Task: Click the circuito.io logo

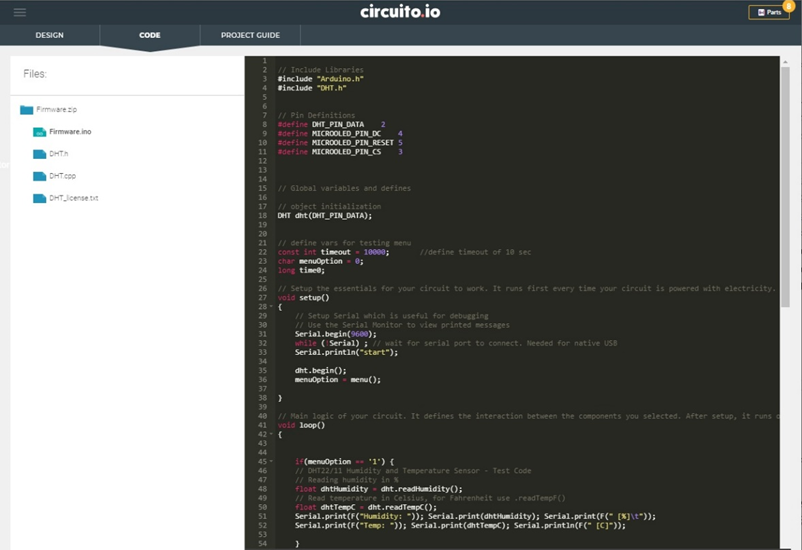Action: click(x=400, y=12)
